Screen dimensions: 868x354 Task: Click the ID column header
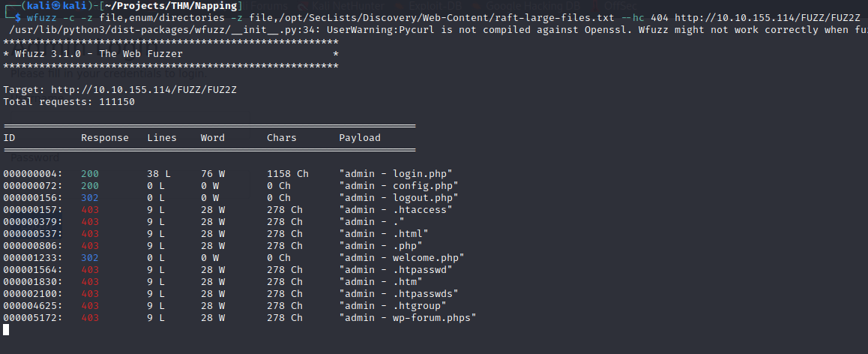(x=9, y=138)
